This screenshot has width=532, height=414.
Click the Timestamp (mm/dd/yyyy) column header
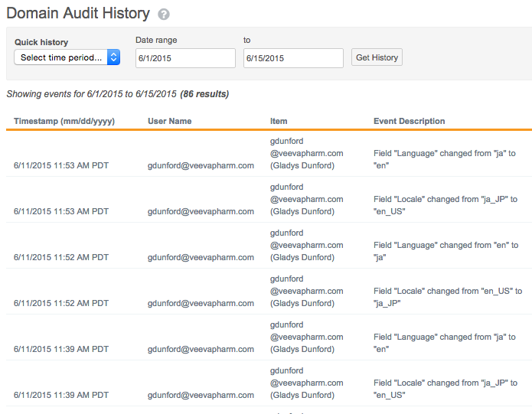pos(64,121)
